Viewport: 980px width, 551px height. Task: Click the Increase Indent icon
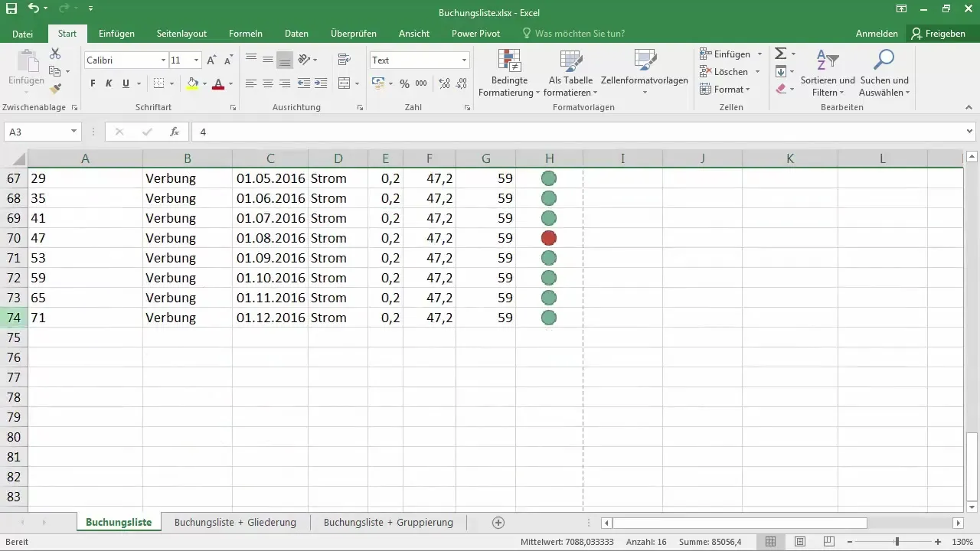click(321, 83)
